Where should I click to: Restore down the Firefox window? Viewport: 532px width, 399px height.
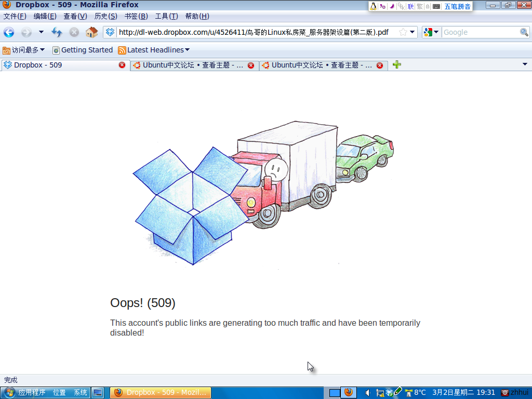pos(508,5)
